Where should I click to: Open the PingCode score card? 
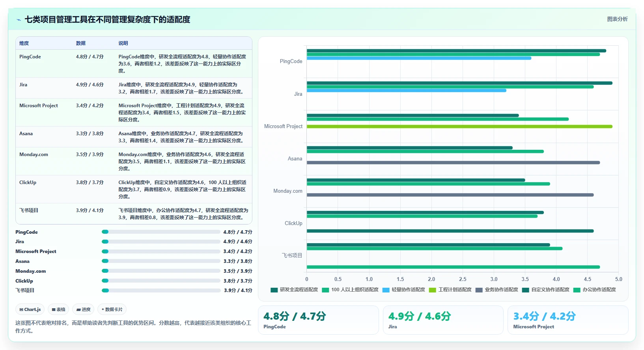click(x=318, y=320)
